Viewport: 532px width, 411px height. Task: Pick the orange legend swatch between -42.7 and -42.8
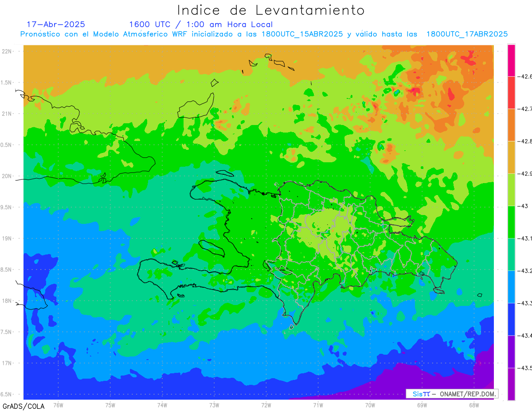click(511, 125)
